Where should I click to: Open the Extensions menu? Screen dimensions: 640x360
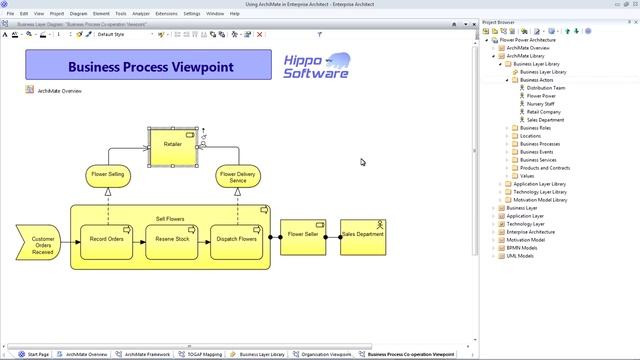pyautogui.click(x=167, y=13)
